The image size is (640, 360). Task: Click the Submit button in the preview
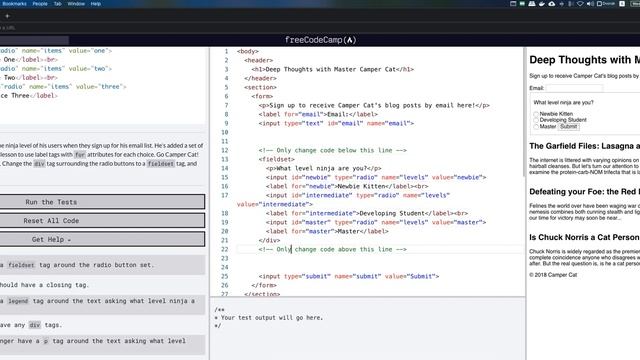coord(569,127)
